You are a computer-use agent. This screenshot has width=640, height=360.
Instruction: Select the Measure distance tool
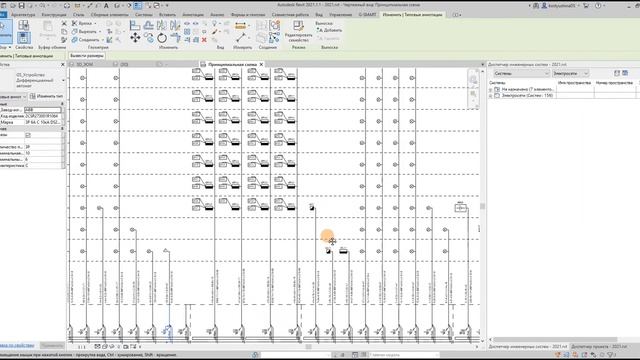241,38
